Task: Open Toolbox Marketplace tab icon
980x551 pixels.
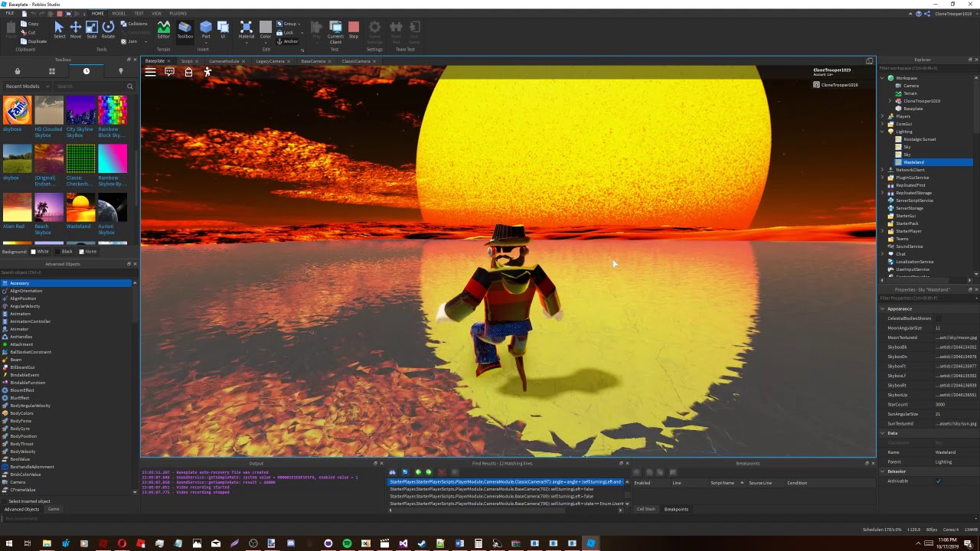Action: pyautogui.click(x=18, y=71)
